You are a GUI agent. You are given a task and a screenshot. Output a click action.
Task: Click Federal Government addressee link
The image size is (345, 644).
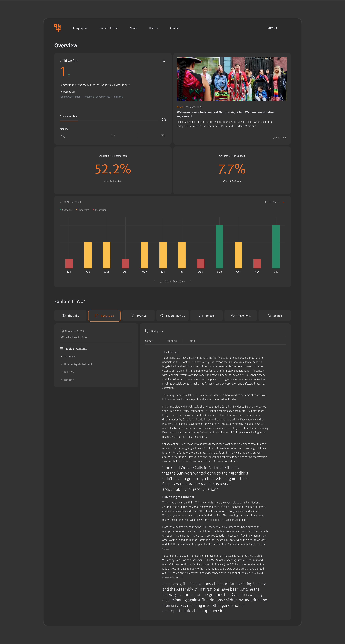click(x=71, y=97)
